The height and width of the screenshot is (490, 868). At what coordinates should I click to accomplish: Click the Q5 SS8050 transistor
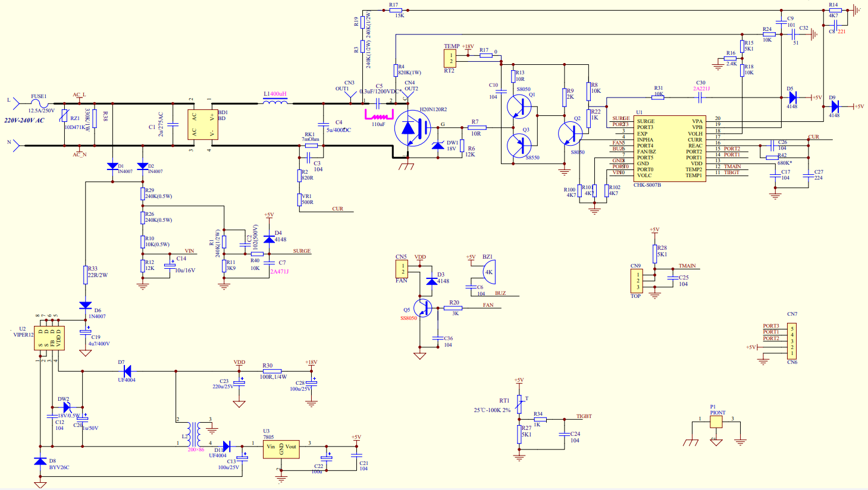pyautogui.click(x=423, y=308)
